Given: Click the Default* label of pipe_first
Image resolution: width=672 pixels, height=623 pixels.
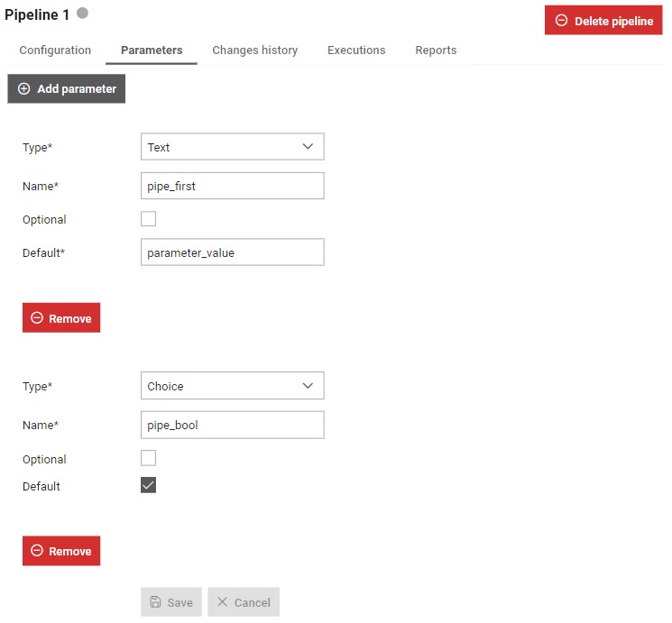Looking at the screenshot, I should [x=43, y=252].
